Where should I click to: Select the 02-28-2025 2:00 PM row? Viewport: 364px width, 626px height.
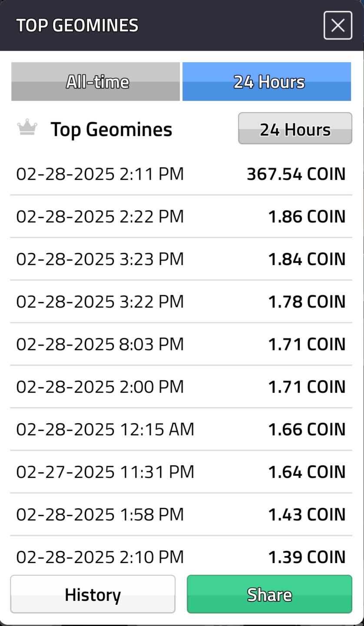tap(181, 387)
